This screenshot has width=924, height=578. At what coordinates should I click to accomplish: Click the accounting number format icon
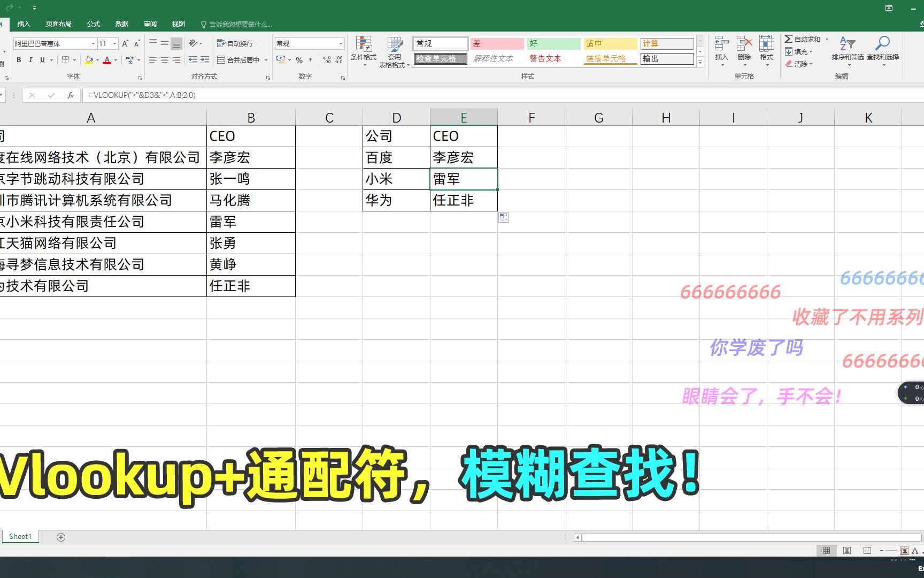[x=281, y=60]
